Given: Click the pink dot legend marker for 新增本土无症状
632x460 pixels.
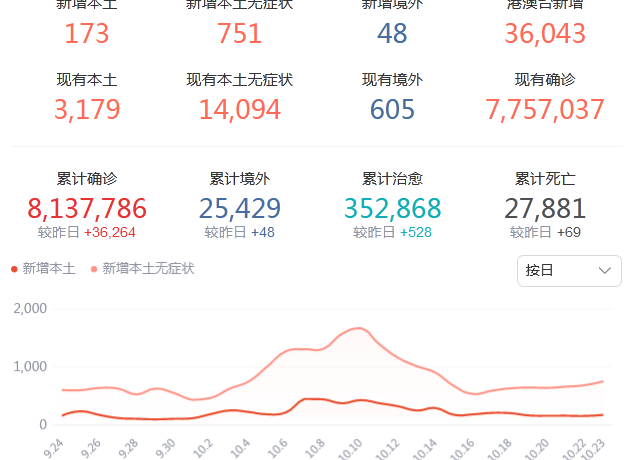Looking at the screenshot, I should pyautogui.click(x=95, y=269).
